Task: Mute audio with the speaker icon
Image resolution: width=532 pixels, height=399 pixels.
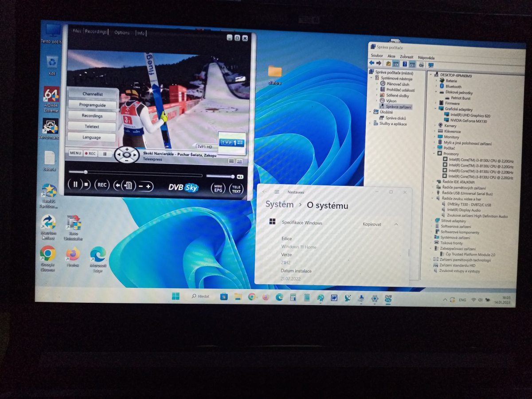Action: pyautogui.click(x=240, y=176)
